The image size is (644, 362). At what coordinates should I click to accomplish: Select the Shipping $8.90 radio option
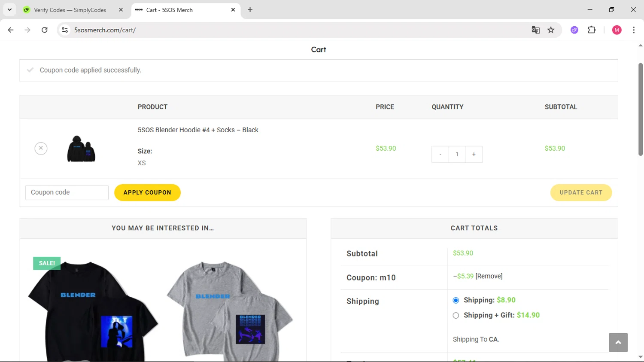(x=456, y=300)
